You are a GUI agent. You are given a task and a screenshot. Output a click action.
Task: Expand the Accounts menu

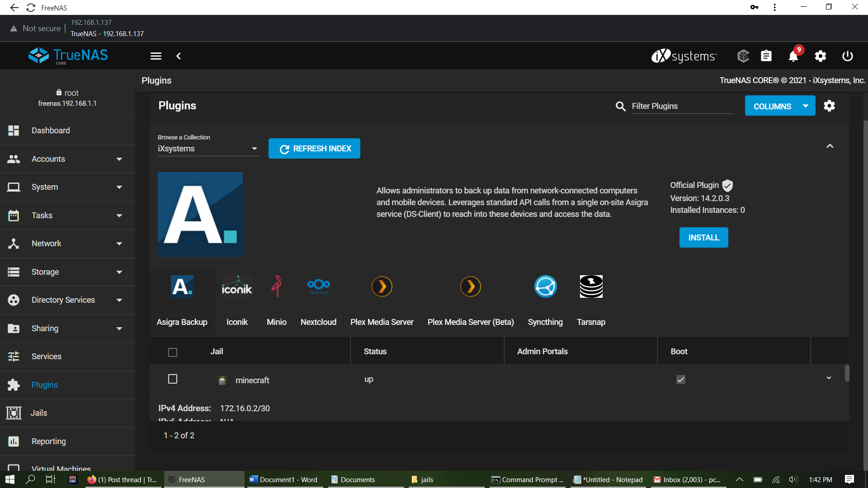(x=68, y=159)
